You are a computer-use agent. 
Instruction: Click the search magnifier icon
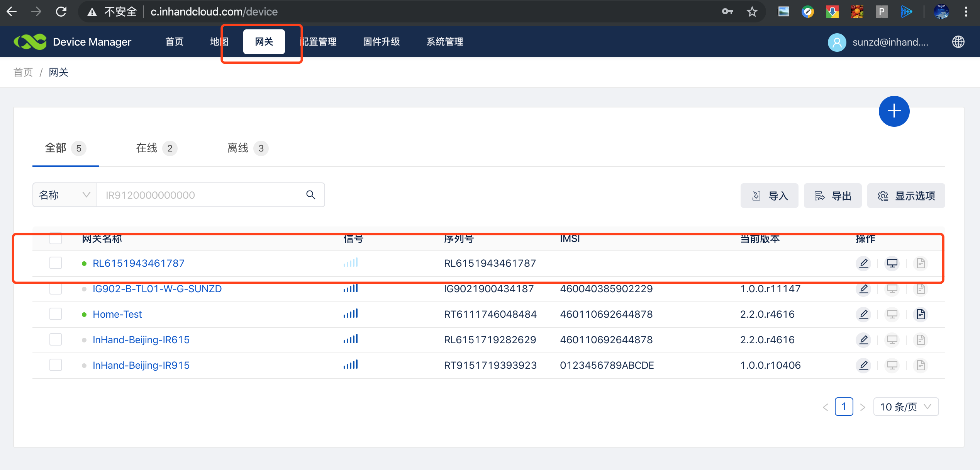tap(311, 195)
